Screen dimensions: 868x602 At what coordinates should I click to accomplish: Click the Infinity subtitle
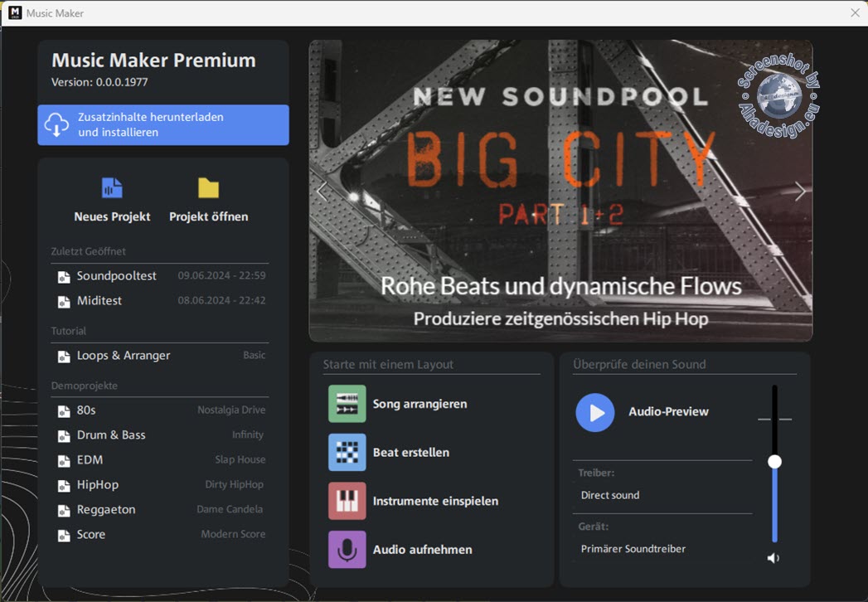pyautogui.click(x=247, y=435)
